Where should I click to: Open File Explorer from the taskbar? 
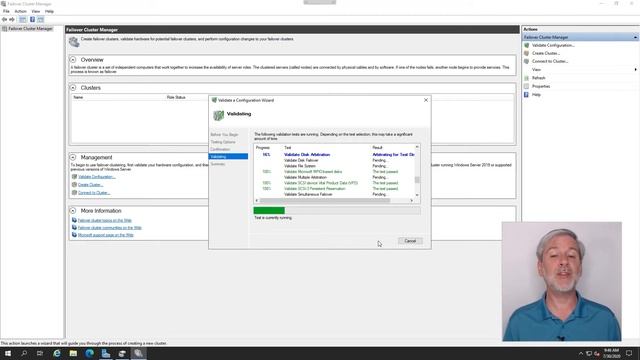coord(73,353)
